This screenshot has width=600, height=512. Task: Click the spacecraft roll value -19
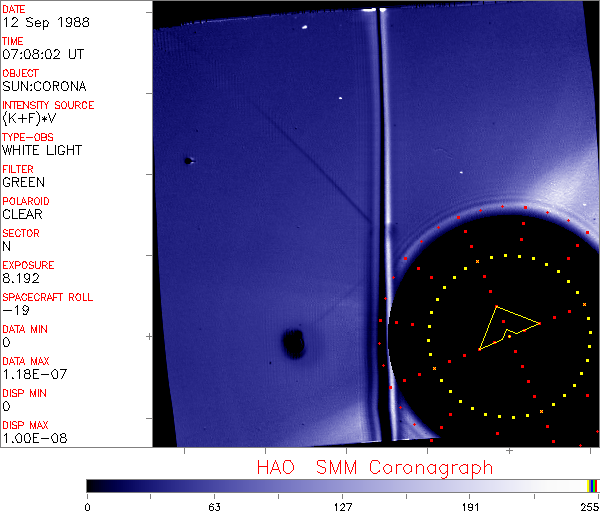coord(13,310)
